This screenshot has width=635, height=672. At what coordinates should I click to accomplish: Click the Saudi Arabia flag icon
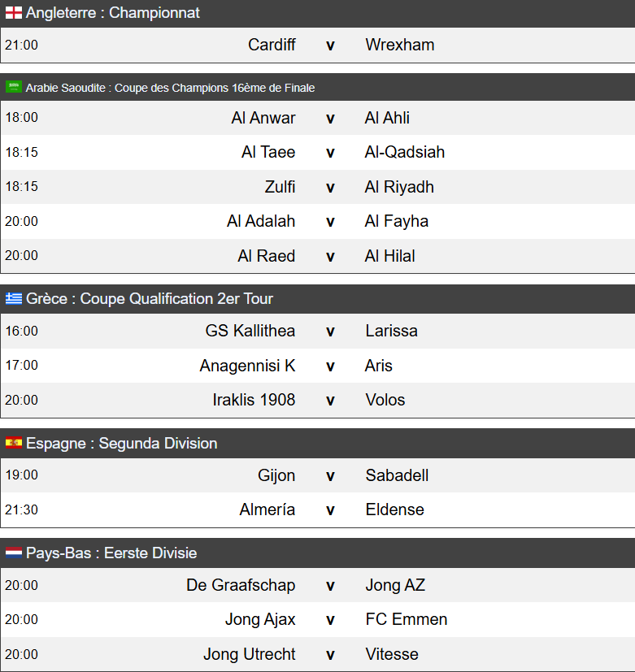[x=13, y=88]
